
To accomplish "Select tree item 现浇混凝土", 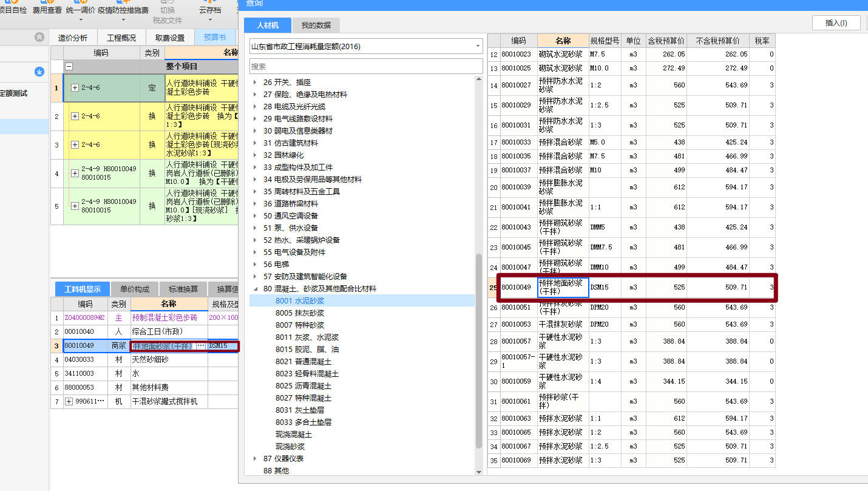I will pos(293,434).
